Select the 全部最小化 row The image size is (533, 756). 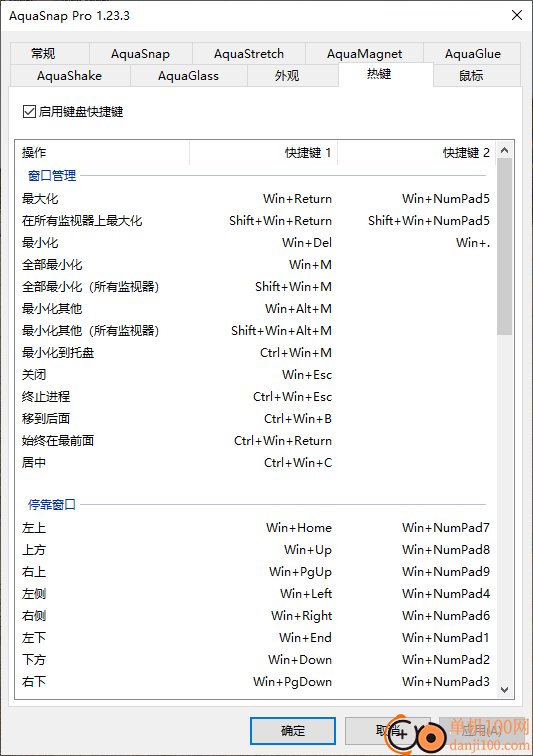coord(256,265)
